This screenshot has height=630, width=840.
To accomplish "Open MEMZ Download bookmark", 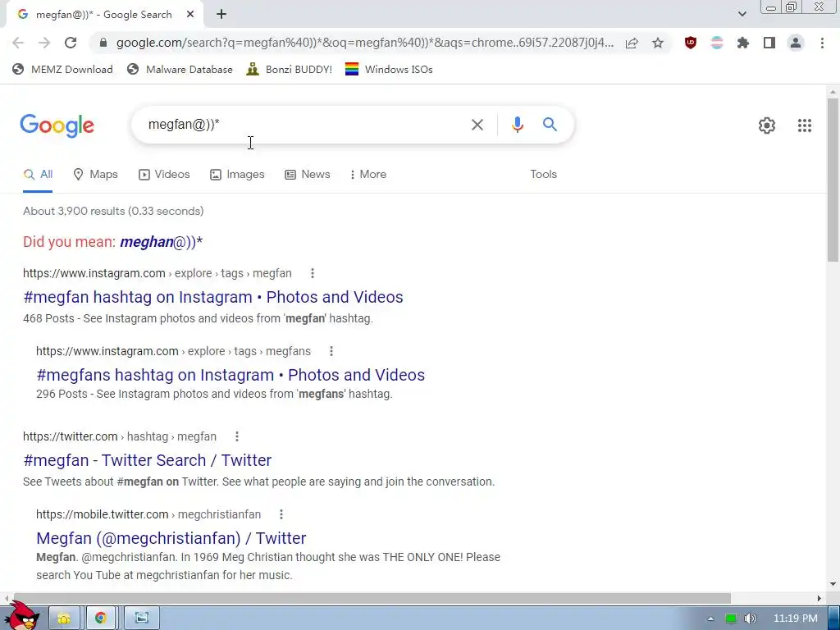I will 62,69.
